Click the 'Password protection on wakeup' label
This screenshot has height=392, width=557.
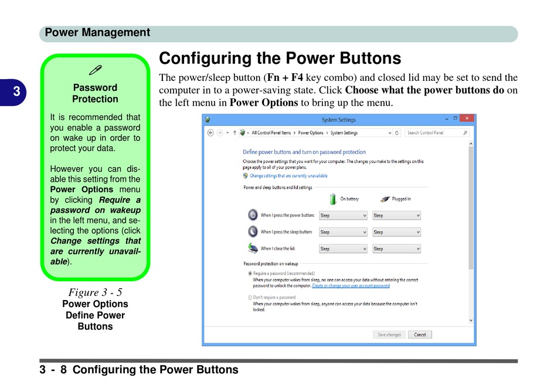[271, 264]
